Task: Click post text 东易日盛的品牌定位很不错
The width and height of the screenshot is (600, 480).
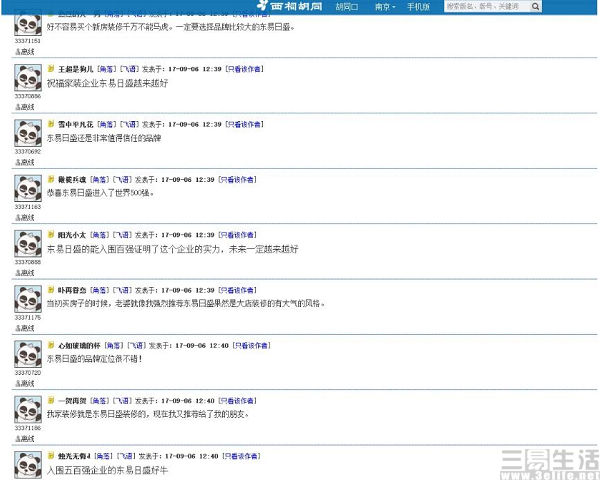Action: pyautogui.click(x=95, y=359)
